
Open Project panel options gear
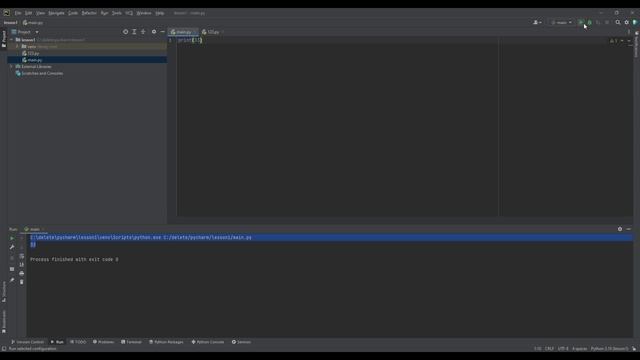pos(154,32)
